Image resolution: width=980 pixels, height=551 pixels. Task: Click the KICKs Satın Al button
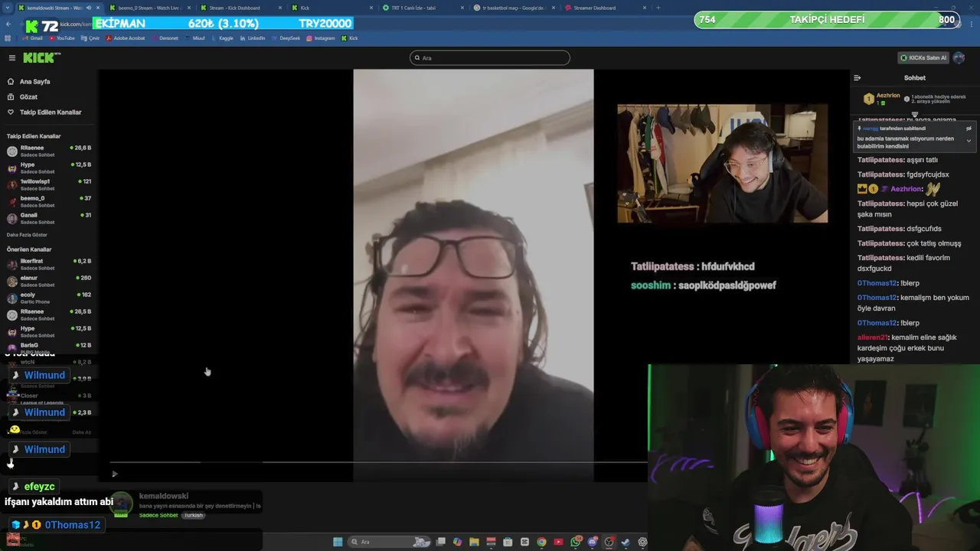(x=923, y=57)
